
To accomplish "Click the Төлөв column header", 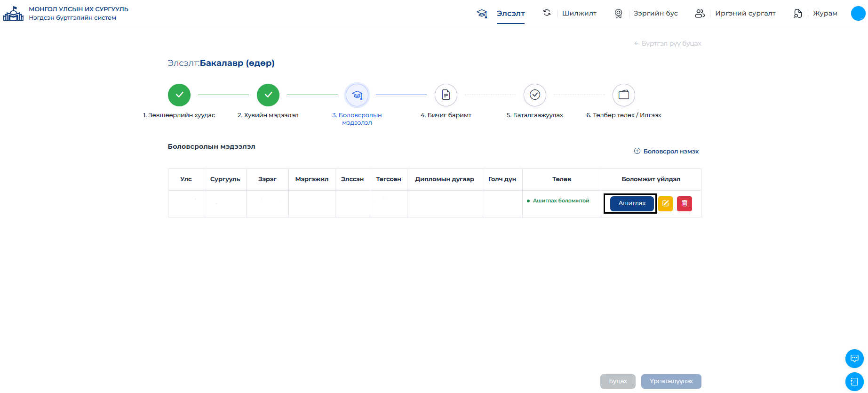I will click(562, 179).
